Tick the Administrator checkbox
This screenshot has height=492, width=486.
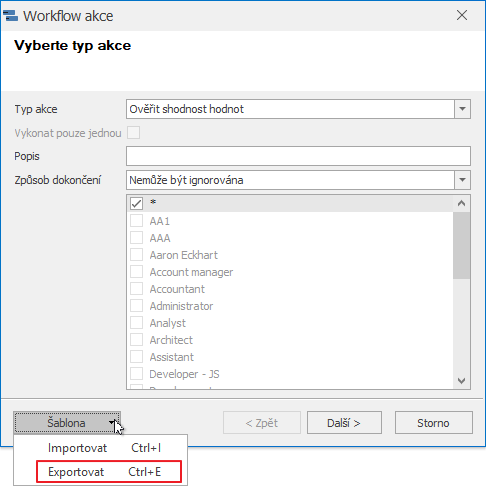pyautogui.click(x=136, y=306)
